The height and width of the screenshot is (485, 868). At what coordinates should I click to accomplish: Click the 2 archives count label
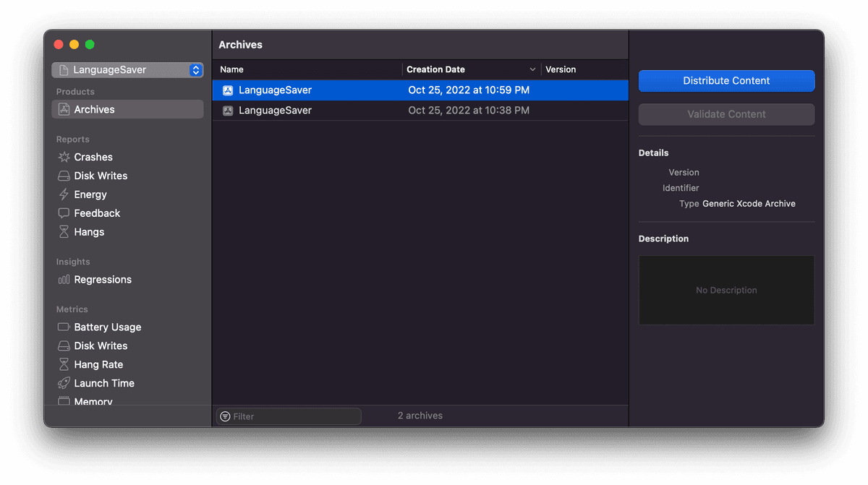(420, 416)
